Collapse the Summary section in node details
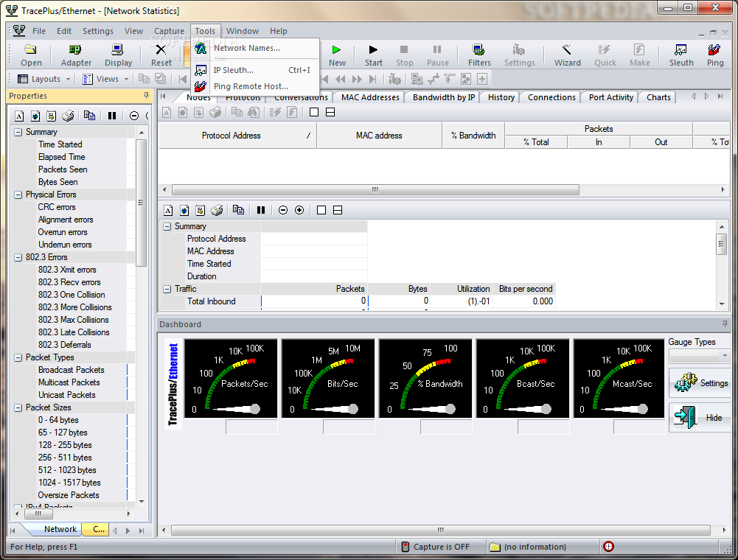Viewport: 738px width, 560px height. click(x=167, y=226)
